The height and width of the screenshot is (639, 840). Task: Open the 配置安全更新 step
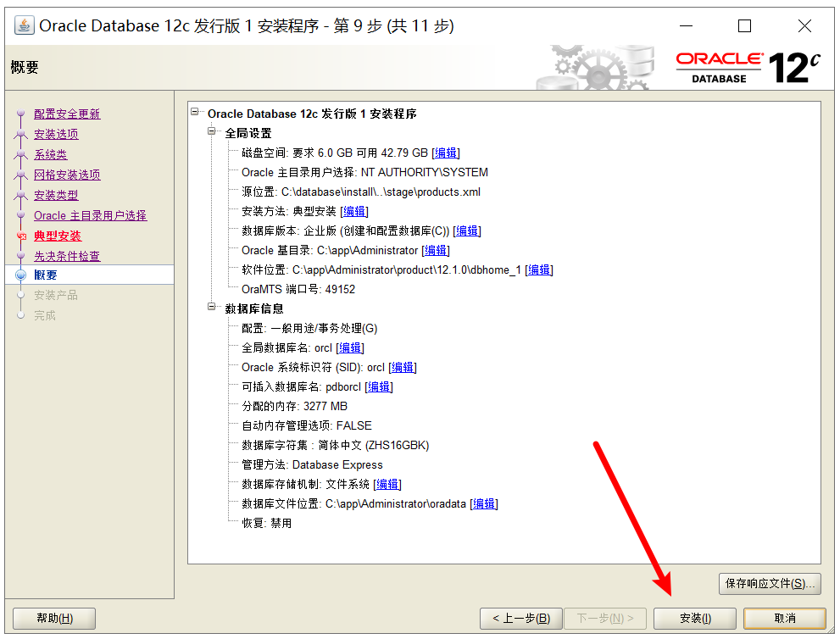67,114
